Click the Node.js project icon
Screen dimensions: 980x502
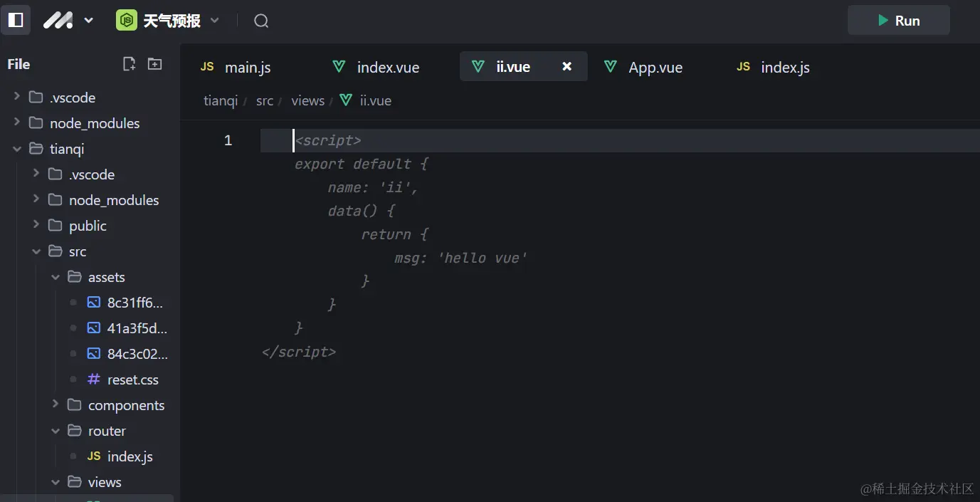(127, 21)
